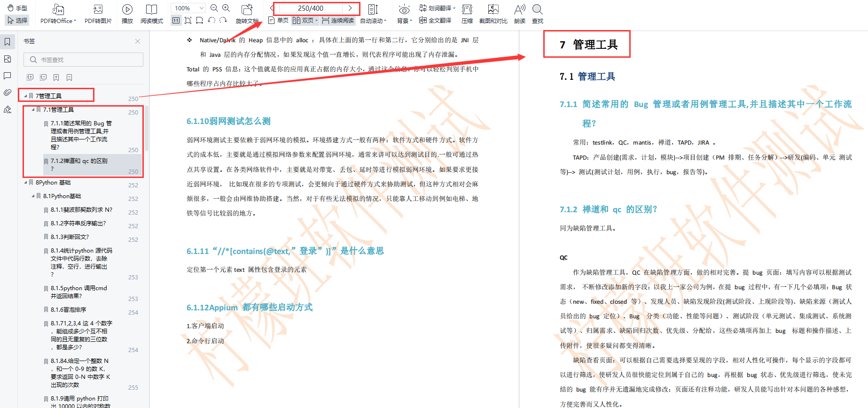Collapse the 8Python 基础 bookmark node
Image resolution: width=868 pixels, height=408 pixels.
pyautogui.click(x=25, y=182)
